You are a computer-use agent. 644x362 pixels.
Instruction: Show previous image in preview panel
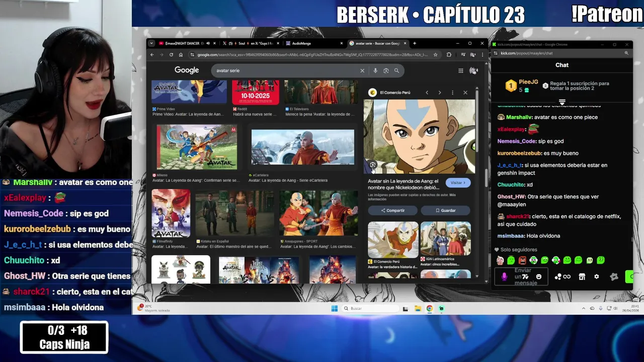tap(427, 93)
